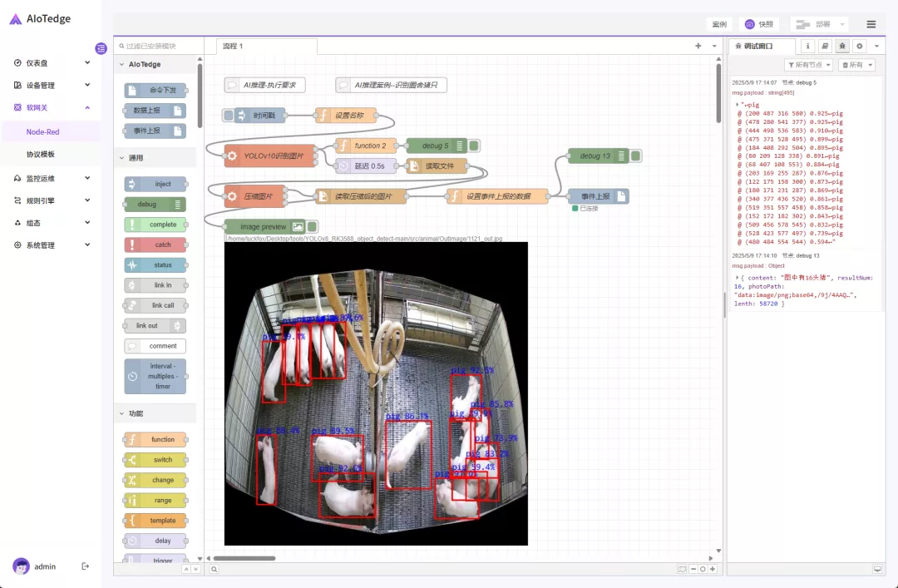Open the hamburger main menu

coord(871,24)
